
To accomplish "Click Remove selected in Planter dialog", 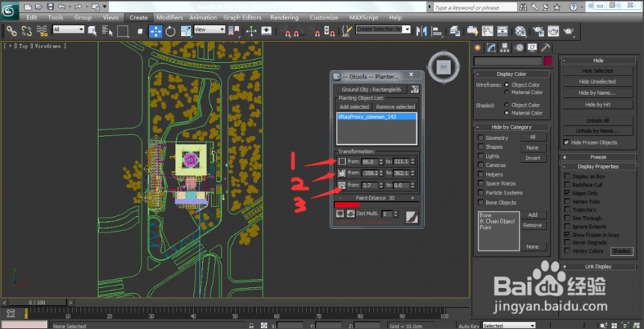I will pos(395,107).
